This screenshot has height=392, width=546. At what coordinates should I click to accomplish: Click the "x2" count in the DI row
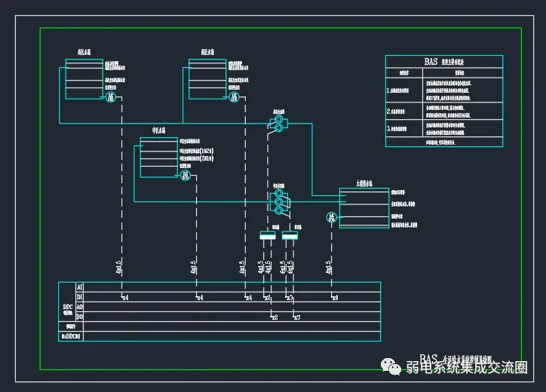(x=268, y=298)
